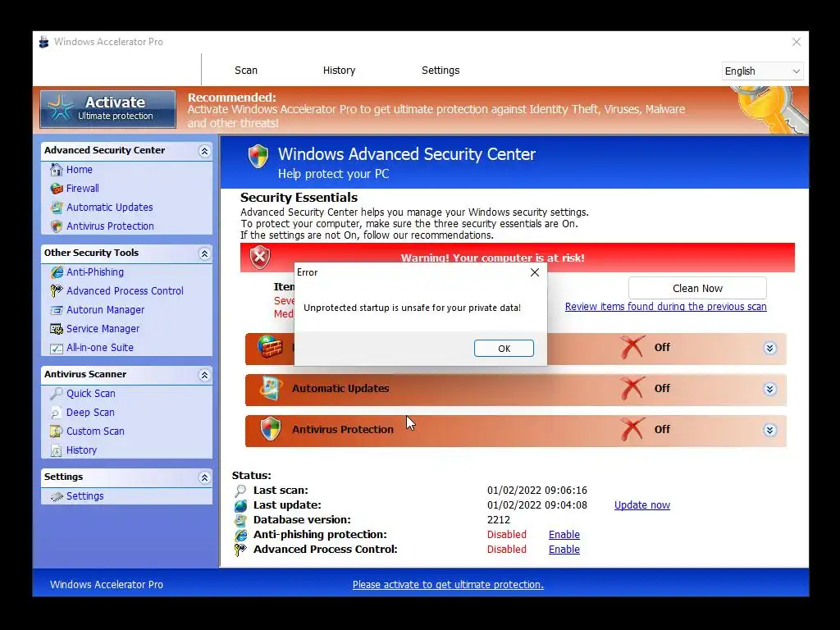840x630 pixels.
Task: Click the Warning! Your computer is at risk banner
Action: click(x=518, y=258)
